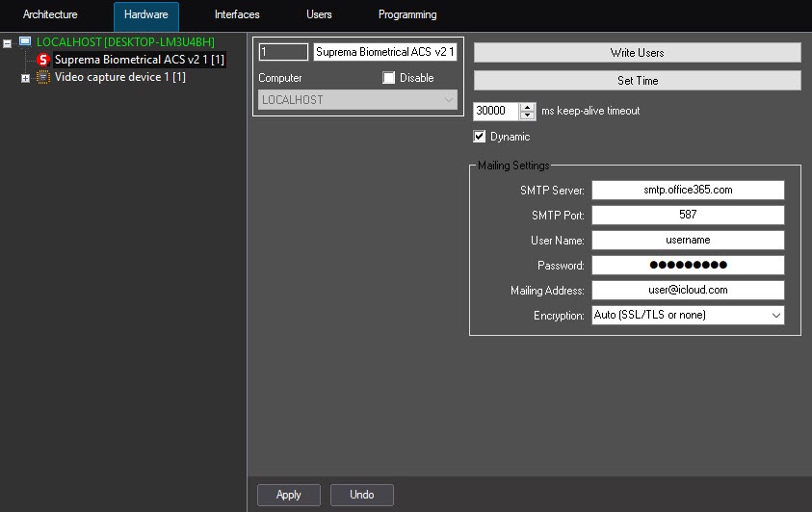Enable the Disable checkbox
The image size is (812, 512).
click(389, 78)
